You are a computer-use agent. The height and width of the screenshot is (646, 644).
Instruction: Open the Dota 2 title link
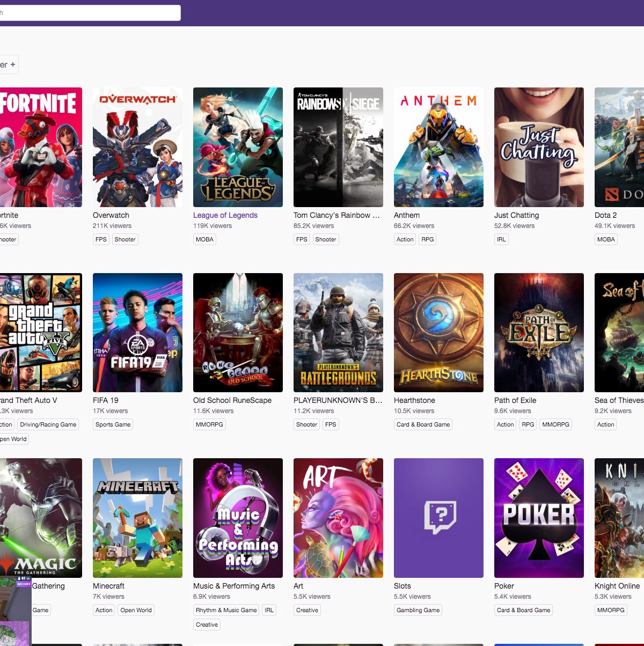pyautogui.click(x=605, y=215)
